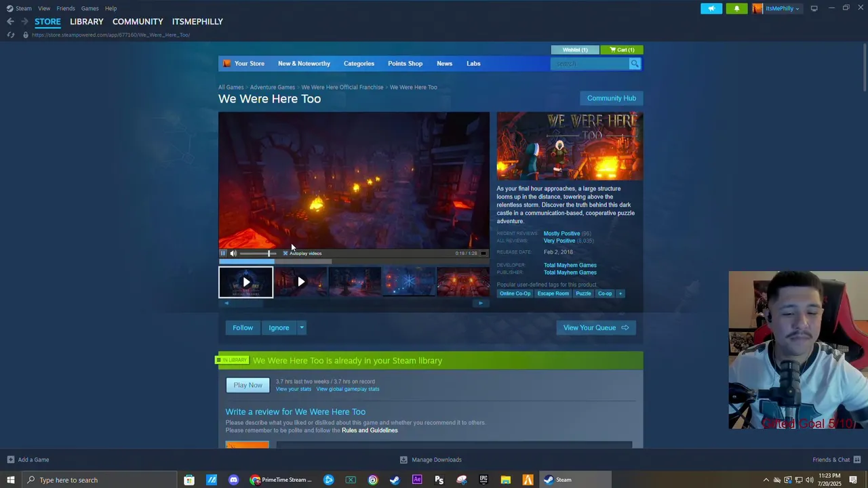Seek in the trailer progress bar
This screenshot has height=488, width=868.
click(353, 261)
